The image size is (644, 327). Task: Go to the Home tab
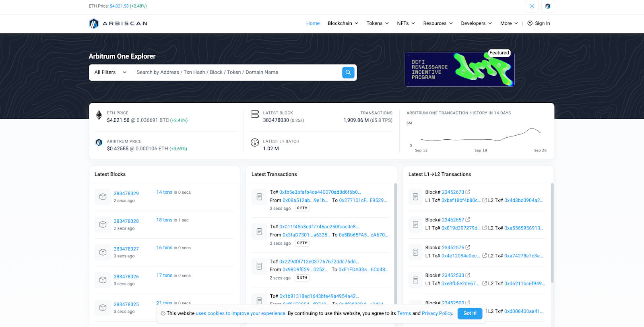coord(313,23)
